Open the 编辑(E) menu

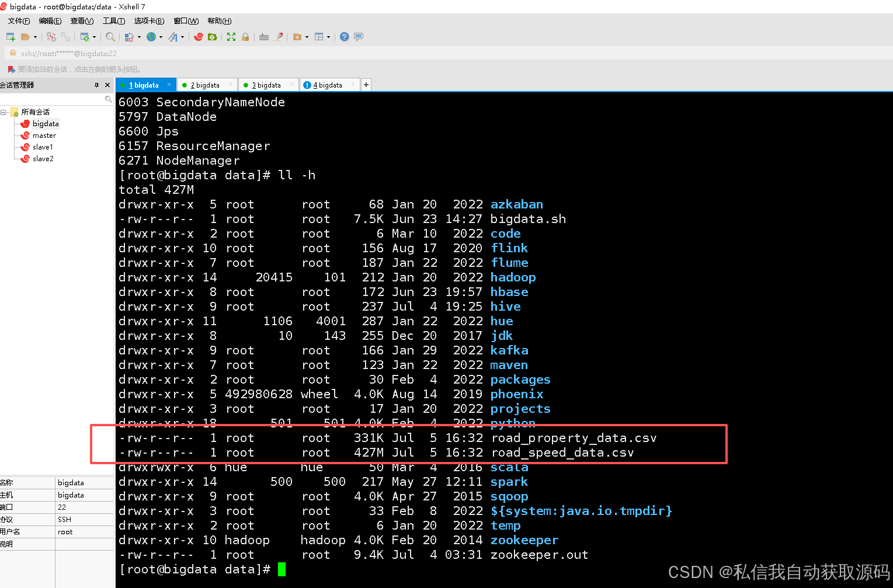(50, 21)
